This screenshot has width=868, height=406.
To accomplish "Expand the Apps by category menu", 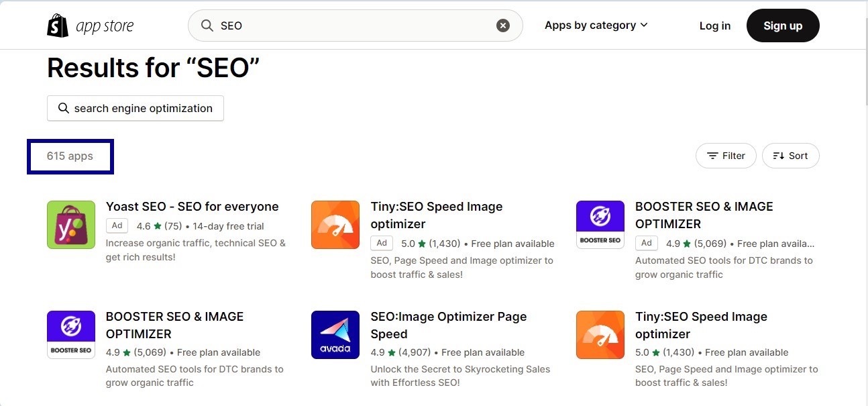I will [596, 26].
